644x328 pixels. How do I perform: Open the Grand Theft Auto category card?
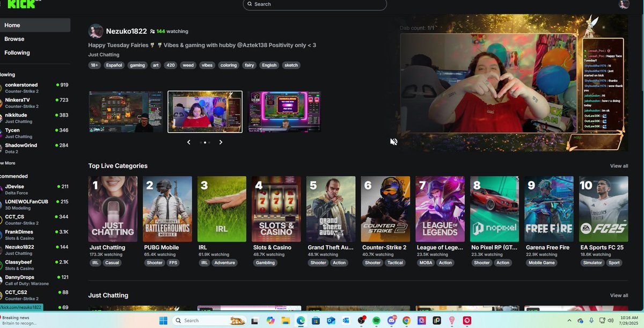coord(331,209)
